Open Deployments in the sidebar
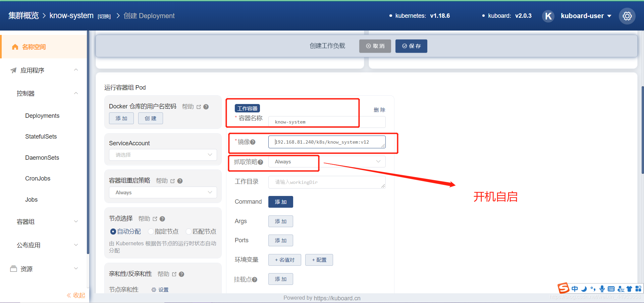The image size is (644, 303). click(42, 116)
